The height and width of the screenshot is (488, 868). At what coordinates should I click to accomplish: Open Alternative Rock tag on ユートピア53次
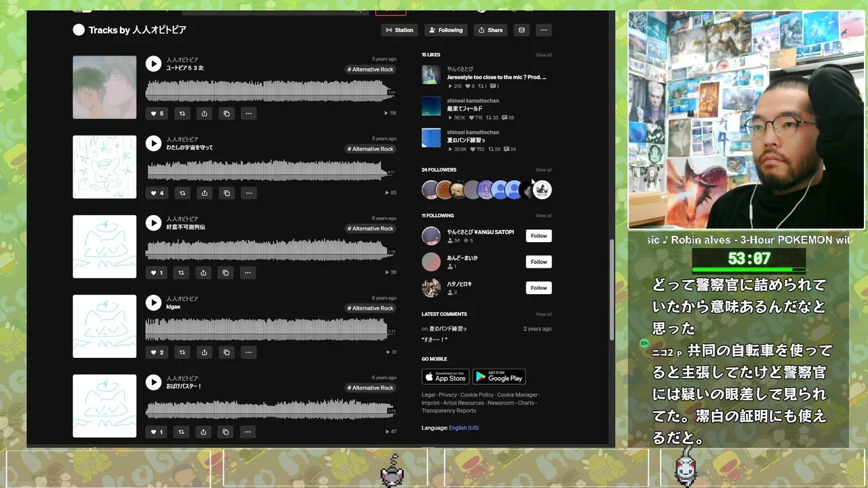(370, 69)
